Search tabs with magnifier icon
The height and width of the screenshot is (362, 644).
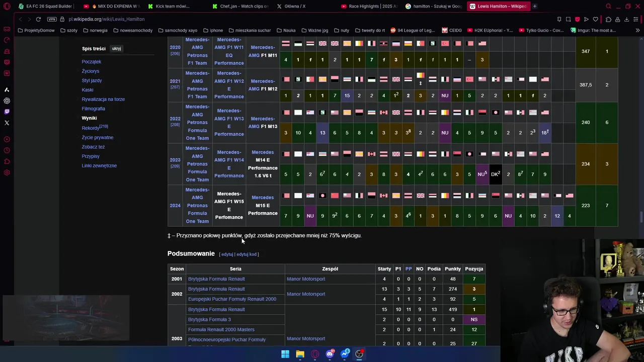[608, 7]
